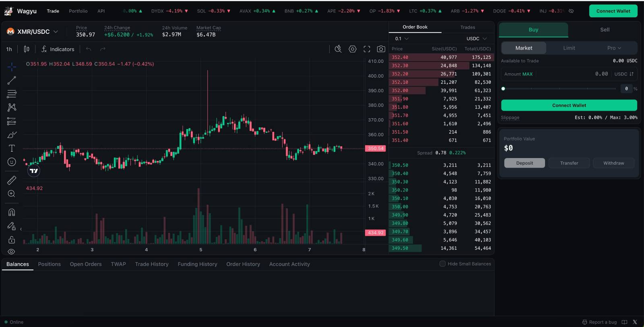Viewport: 644px width, 327px height.
Task: Open the order book USDC denomination dropdown
Action: 477,39
